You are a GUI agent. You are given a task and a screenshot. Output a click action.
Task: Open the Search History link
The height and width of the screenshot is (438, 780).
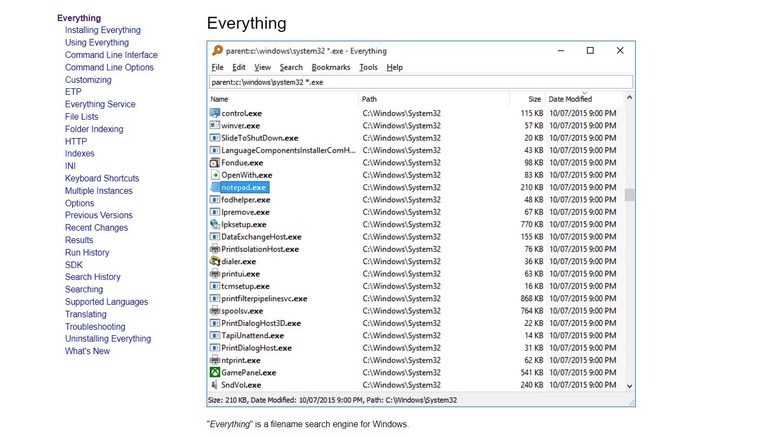click(x=93, y=277)
